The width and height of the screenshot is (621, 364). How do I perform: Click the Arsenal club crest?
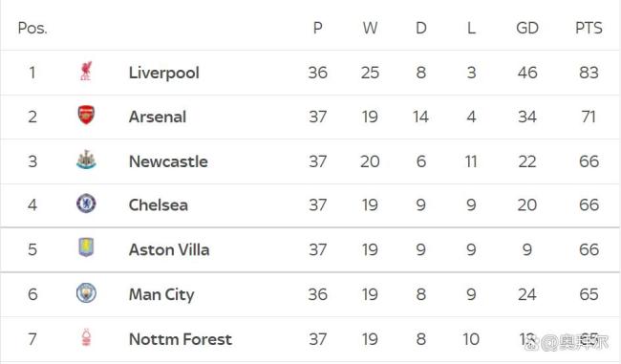coord(86,116)
